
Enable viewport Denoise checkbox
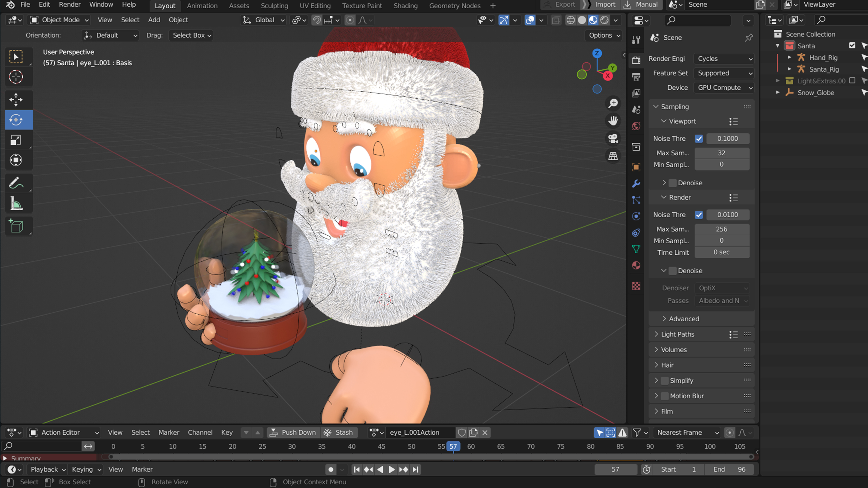click(673, 183)
